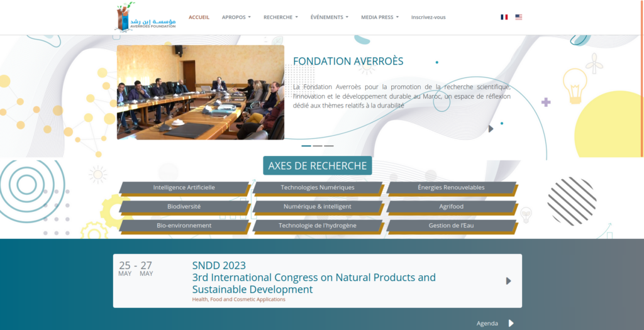The width and height of the screenshot is (644, 330).
Task: Advance the hero slider with next arrow
Action: pyautogui.click(x=491, y=129)
